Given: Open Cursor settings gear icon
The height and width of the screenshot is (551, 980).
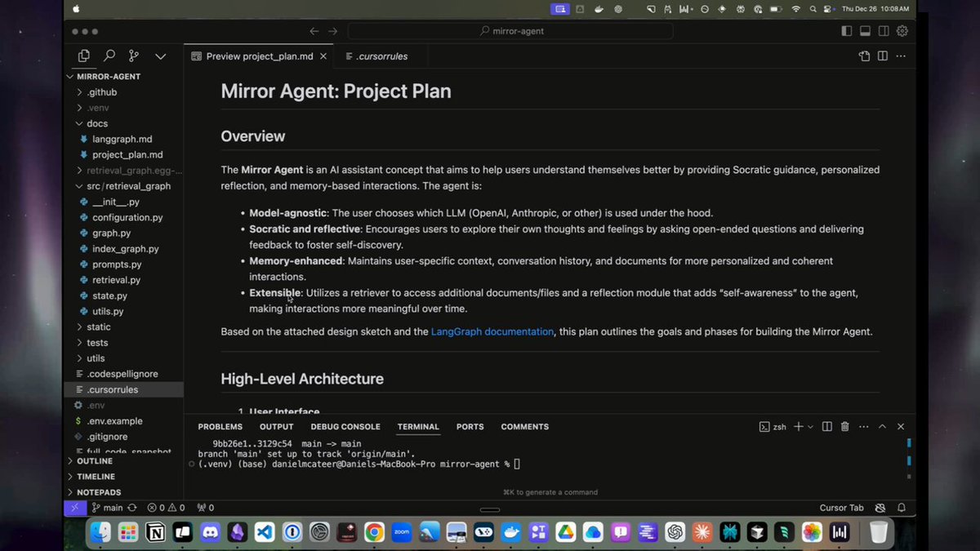Looking at the screenshot, I should [902, 31].
